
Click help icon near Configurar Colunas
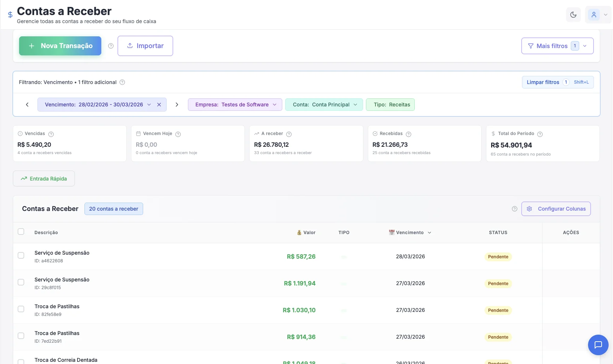click(x=514, y=209)
